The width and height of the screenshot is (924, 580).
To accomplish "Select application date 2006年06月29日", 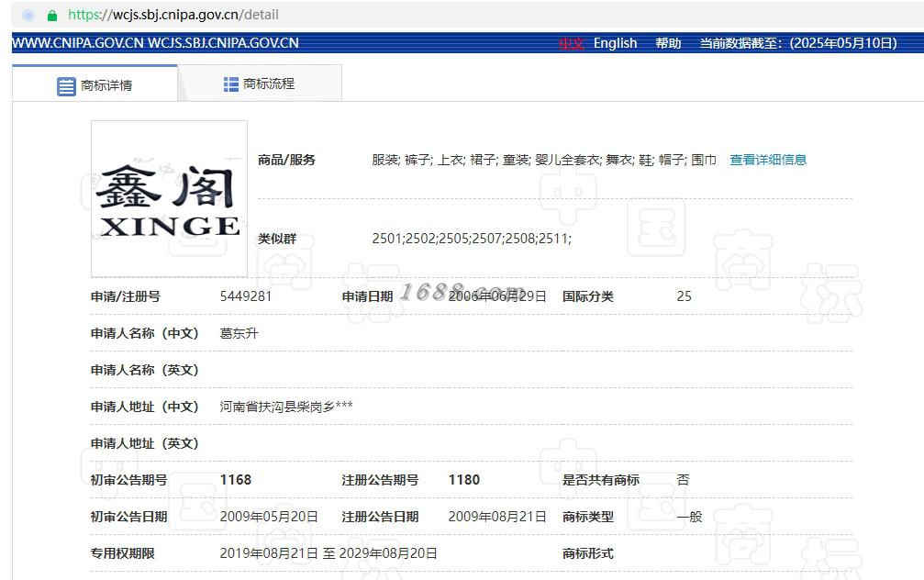I will coord(497,296).
